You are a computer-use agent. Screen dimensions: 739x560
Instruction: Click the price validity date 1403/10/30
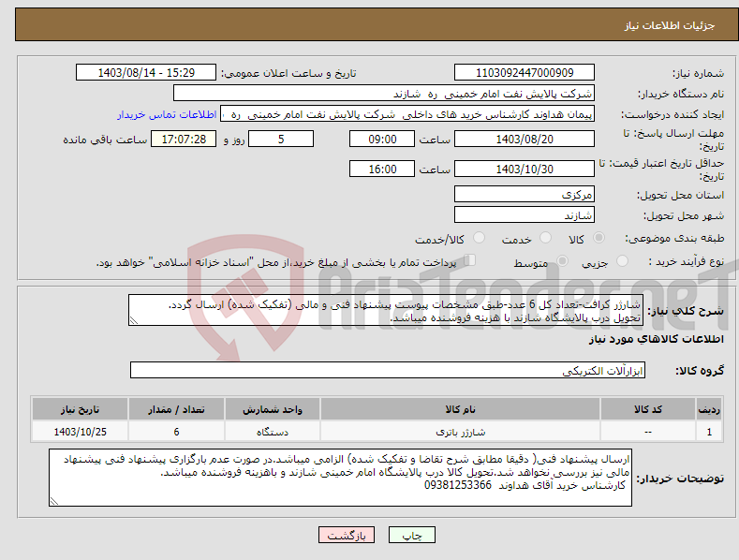point(525,169)
